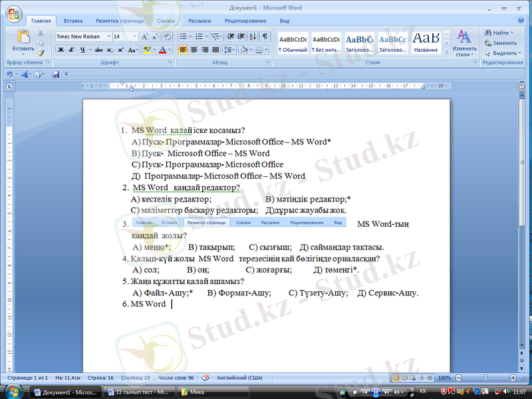Click the Clear Formatting icon
The height and width of the screenshot is (399, 532).
166,37
